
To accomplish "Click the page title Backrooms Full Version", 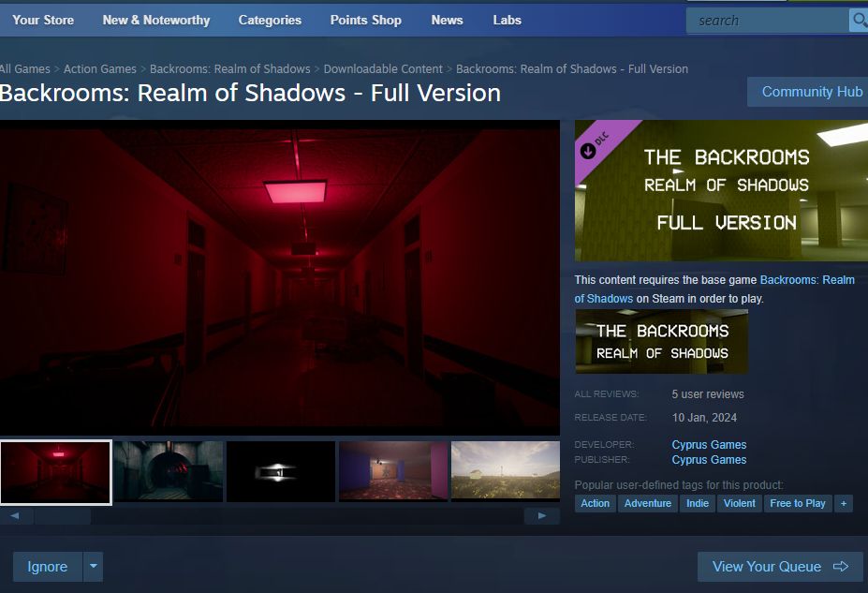I will (250, 93).
